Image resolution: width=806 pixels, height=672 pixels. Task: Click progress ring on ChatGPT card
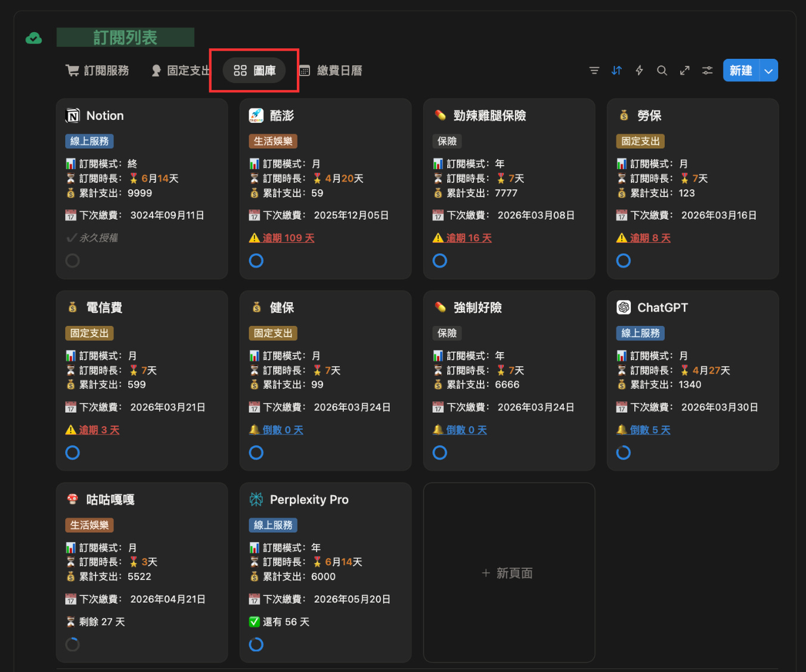coord(624,452)
